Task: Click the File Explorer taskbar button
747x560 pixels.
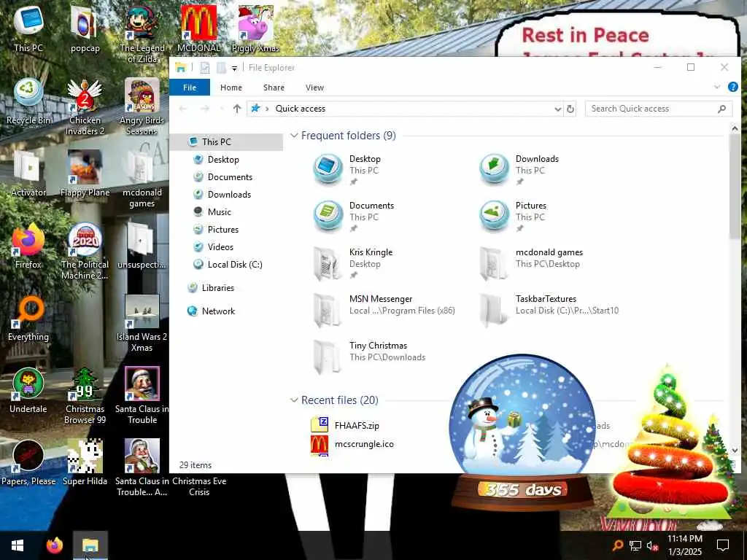Action: [x=90, y=545]
